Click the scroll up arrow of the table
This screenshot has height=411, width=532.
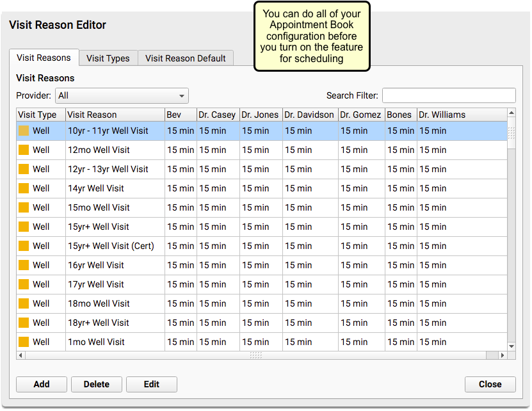(x=512, y=113)
